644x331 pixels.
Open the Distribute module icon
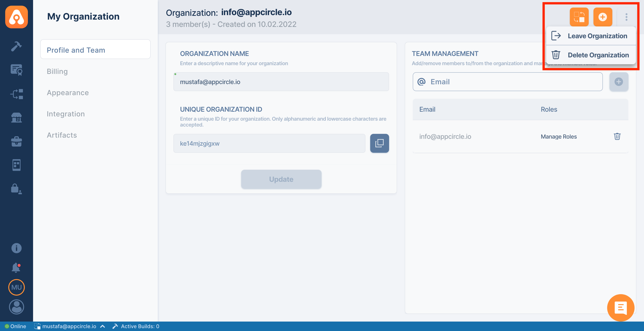click(x=17, y=94)
